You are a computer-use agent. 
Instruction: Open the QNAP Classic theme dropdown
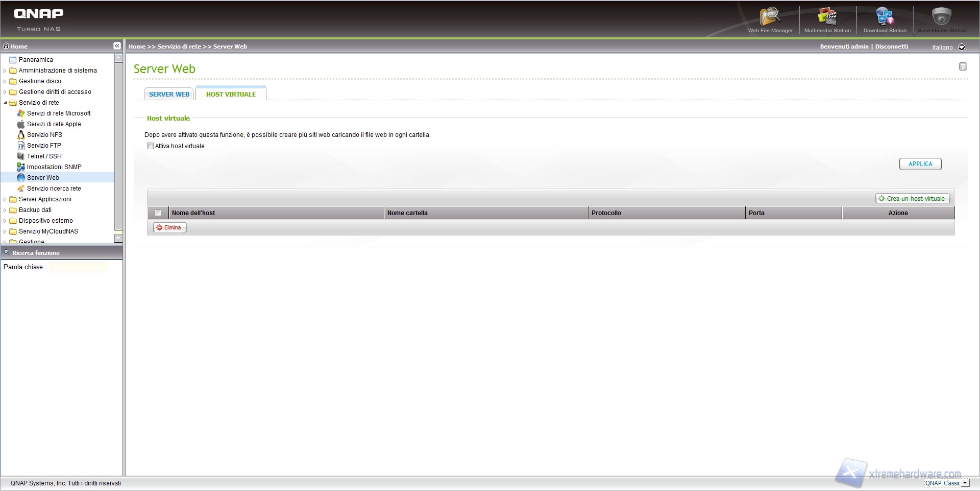pyautogui.click(x=965, y=483)
